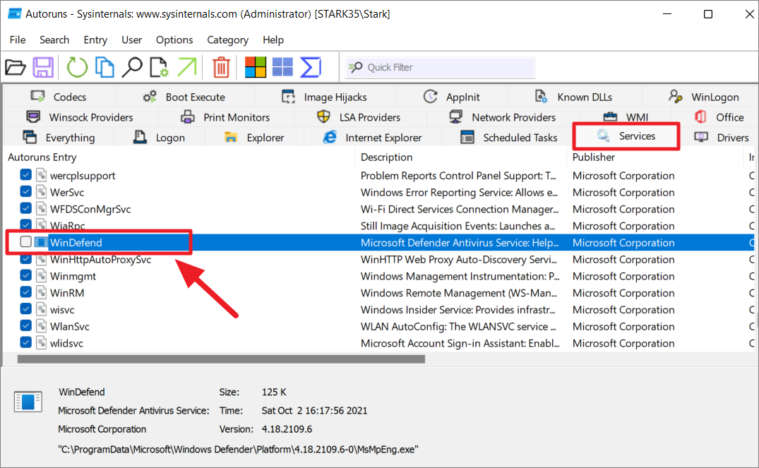Click the blue Windows logo toolbar icon

click(283, 67)
